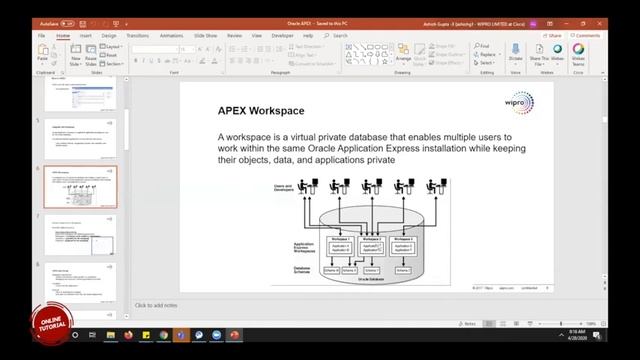Viewport: 640px width, 360px height.
Task: Open the Review tab
Action: pos(234,36)
